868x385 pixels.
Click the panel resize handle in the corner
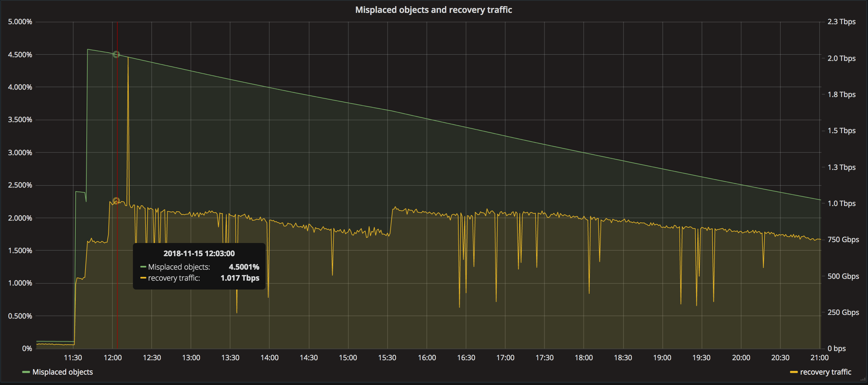click(862, 380)
